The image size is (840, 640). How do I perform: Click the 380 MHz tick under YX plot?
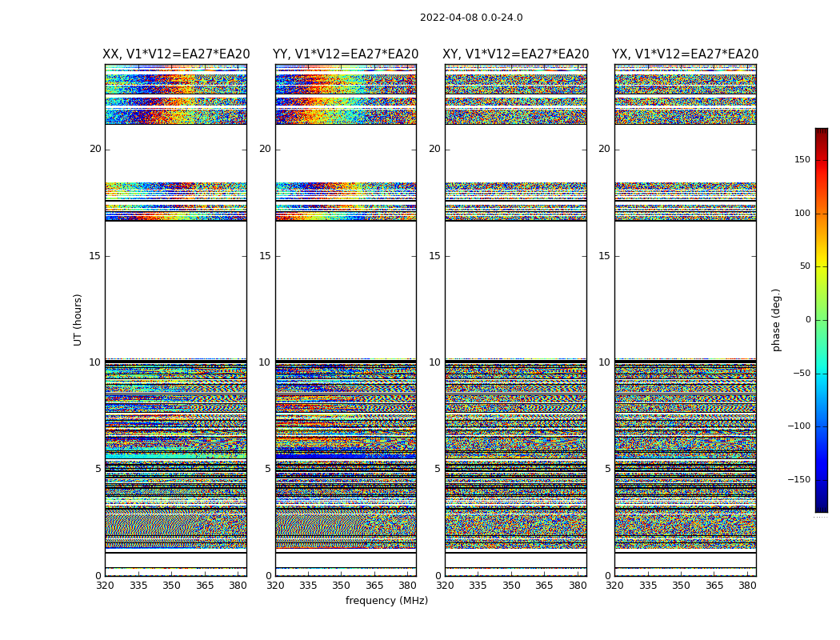pos(747,586)
